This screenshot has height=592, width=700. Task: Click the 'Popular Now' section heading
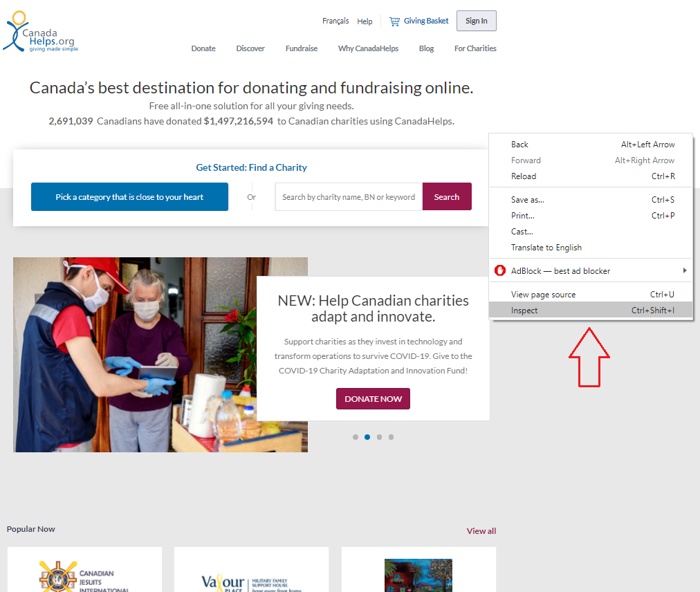coord(31,529)
